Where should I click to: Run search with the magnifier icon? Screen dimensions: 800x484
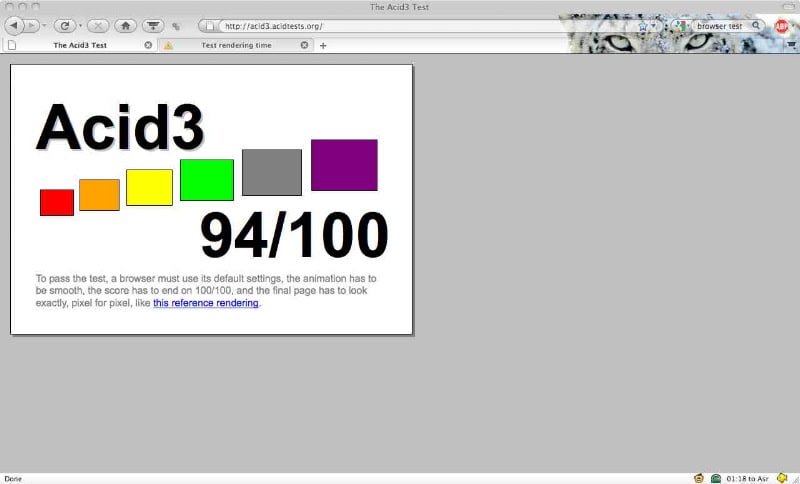click(756, 26)
